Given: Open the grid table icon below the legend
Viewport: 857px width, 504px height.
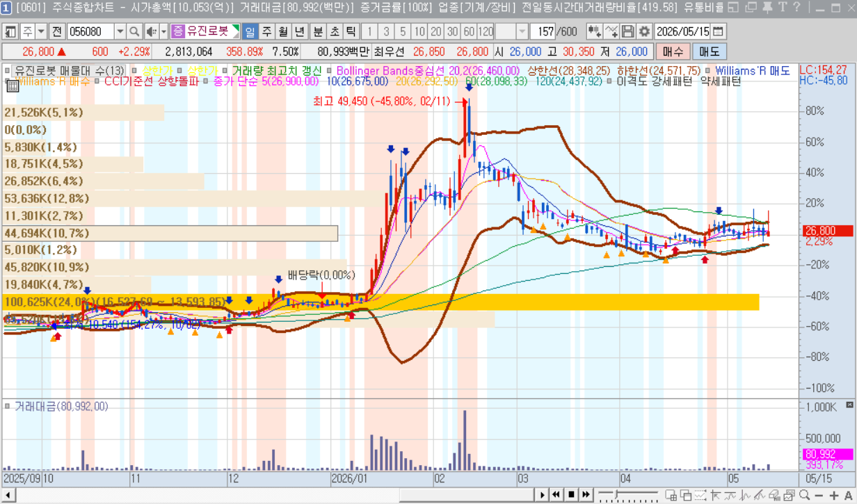Looking at the screenshot, I should pos(11,86).
